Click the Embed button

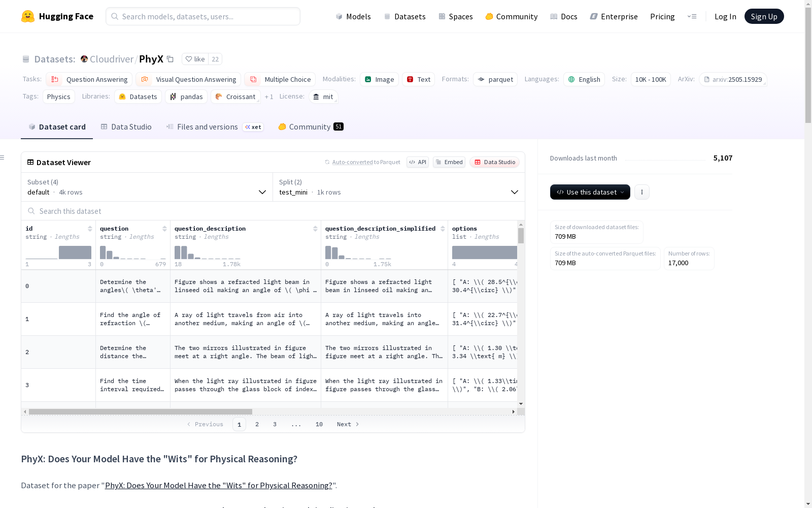(449, 162)
